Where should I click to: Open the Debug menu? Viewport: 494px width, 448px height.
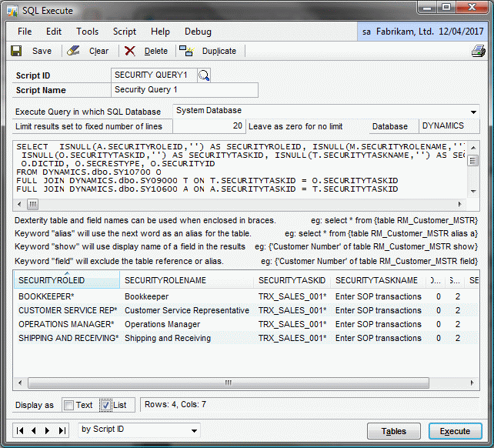pyautogui.click(x=198, y=32)
